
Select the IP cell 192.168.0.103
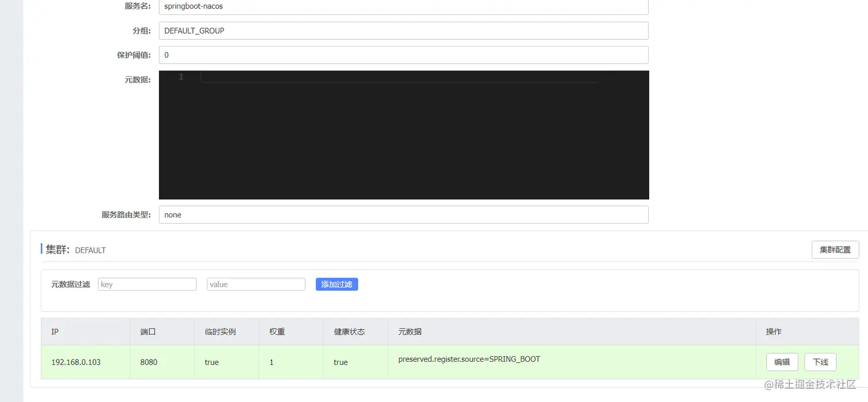pos(75,362)
